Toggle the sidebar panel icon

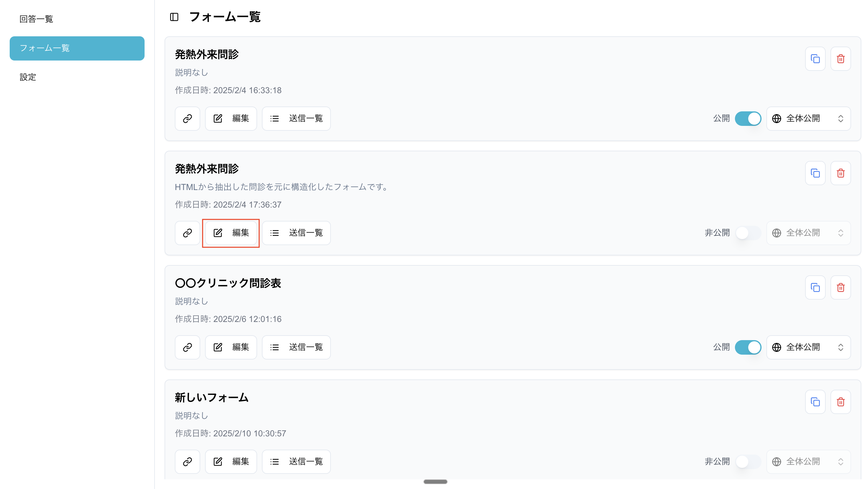[x=174, y=17]
